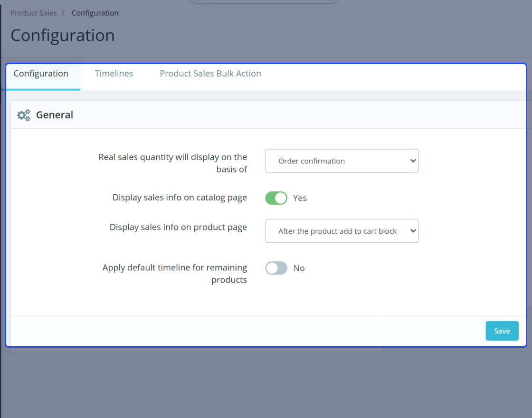Toggle Display sales info on catalog page

[276, 198]
